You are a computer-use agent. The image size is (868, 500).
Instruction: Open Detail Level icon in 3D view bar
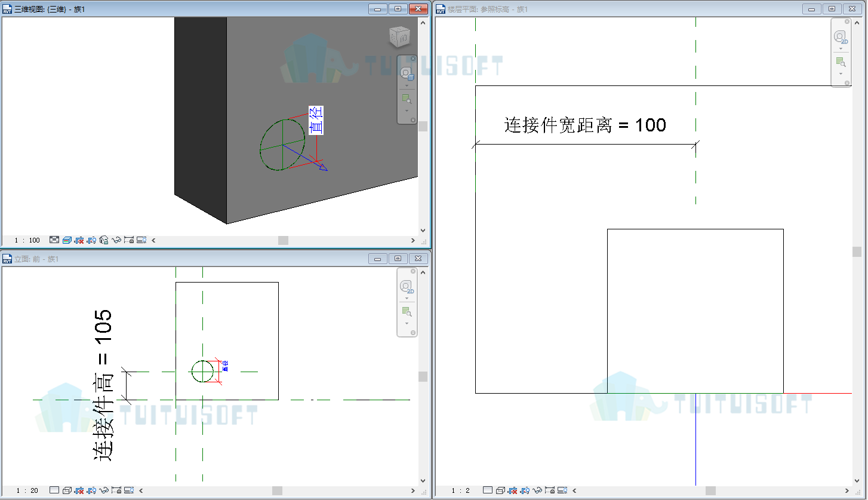54,240
